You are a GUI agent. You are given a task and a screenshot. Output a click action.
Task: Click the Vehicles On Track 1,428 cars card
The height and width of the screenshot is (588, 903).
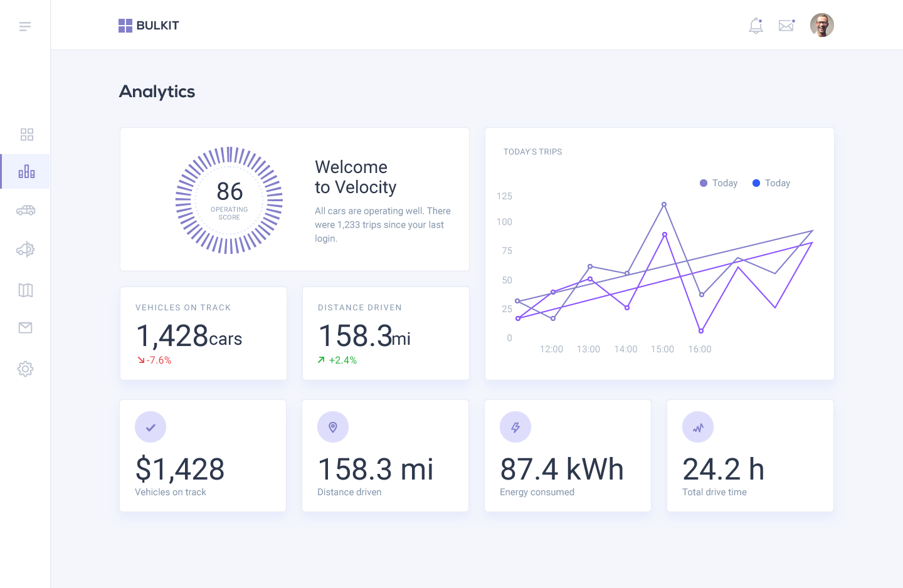click(x=203, y=333)
